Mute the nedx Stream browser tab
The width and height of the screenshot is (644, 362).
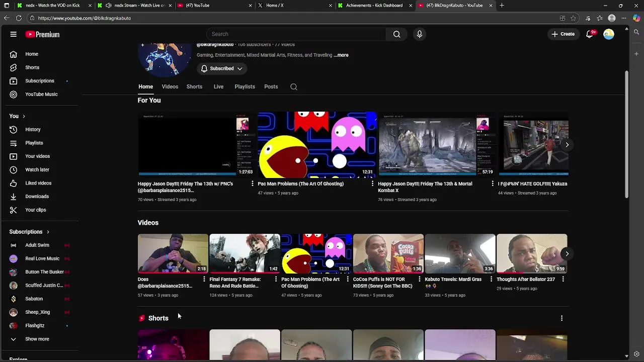[108, 6]
